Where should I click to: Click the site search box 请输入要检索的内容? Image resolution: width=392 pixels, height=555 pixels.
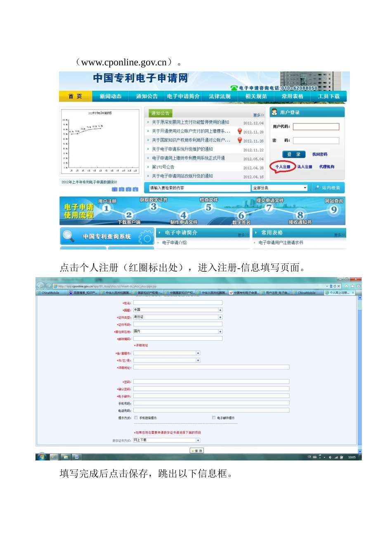pyautogui.click(x=200, y=188)
